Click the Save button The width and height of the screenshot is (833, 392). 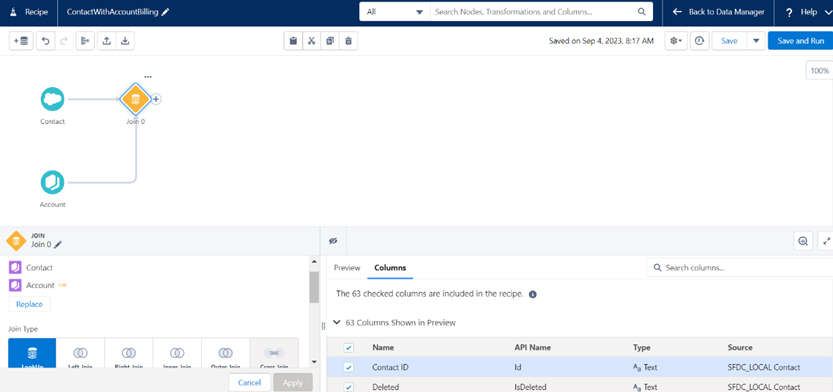[x=729, y=41]
